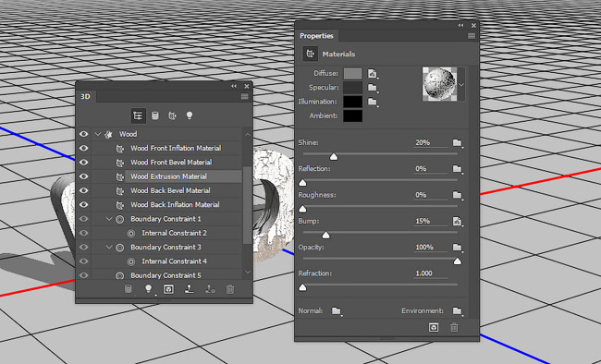This screenshot has height=364, width=601.
Task: Open the Illumination texture folder icon
Action: 373,102
